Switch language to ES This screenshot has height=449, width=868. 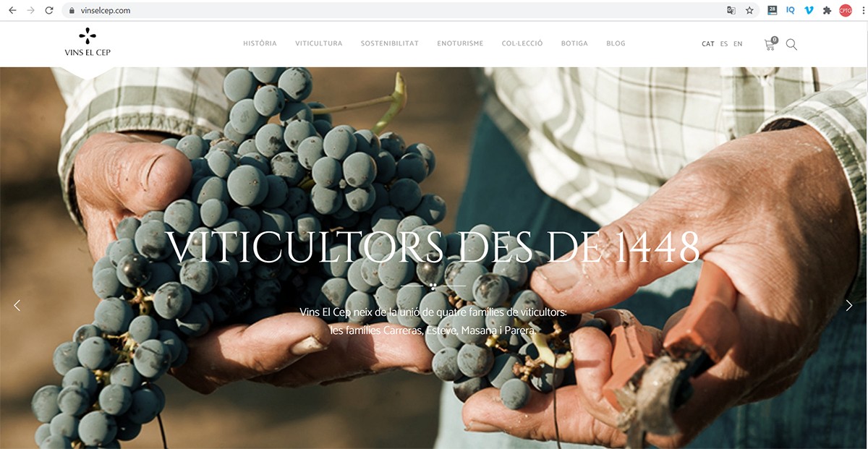coord(724,44)
